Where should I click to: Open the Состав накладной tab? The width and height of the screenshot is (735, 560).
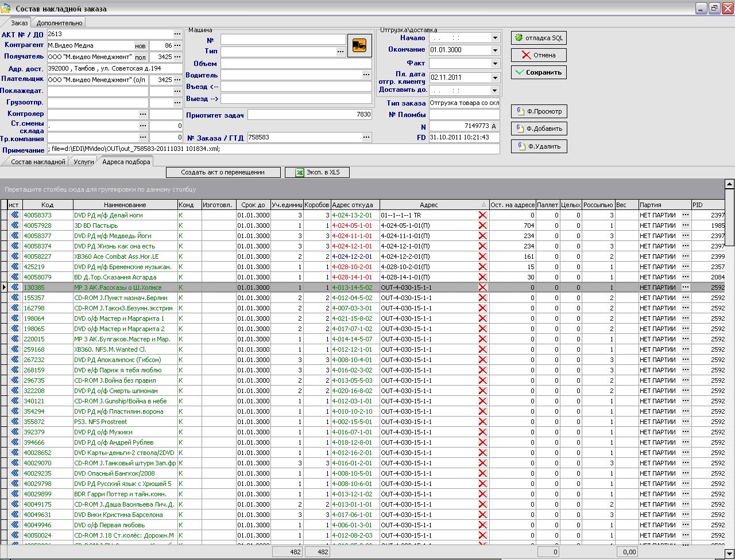click(x=38, y=162)
